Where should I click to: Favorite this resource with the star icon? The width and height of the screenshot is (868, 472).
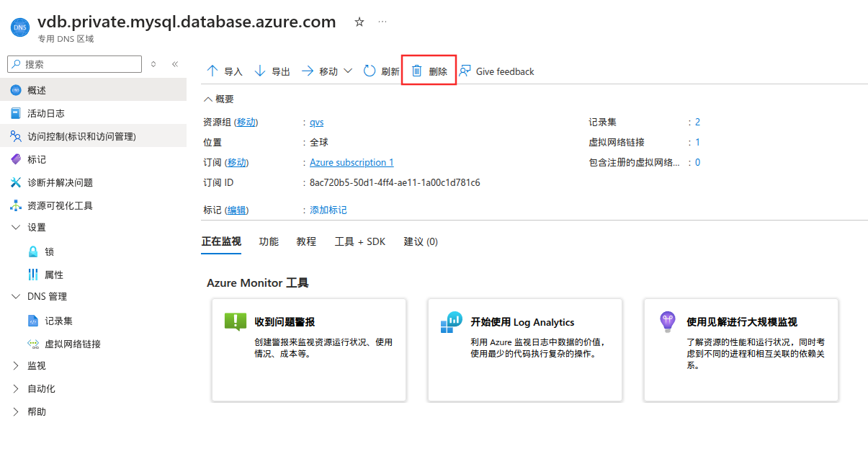point(359,22)
